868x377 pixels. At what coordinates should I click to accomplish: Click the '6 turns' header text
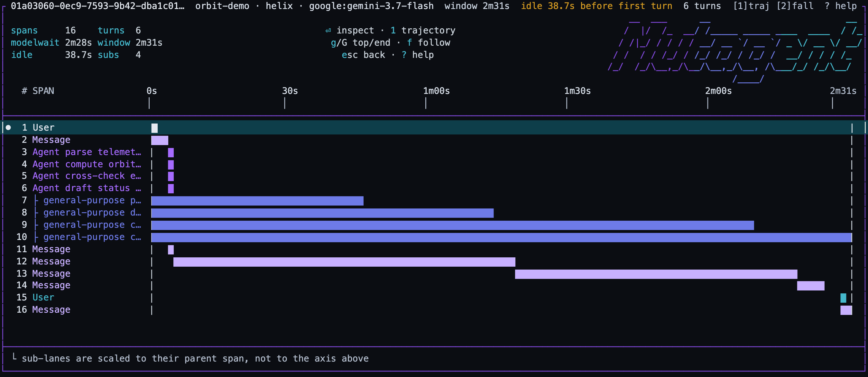pos(702,6)
